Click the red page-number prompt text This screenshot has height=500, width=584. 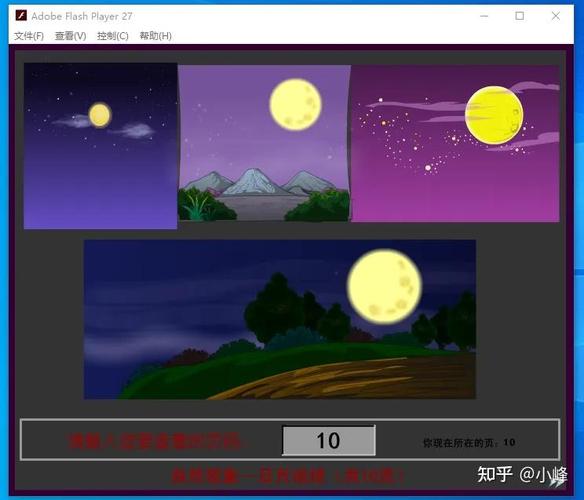pyautogui.click(x=156, y=441)
